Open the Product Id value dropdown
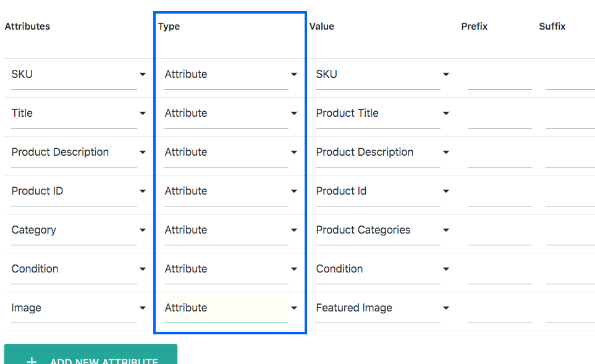 (382, 191)
